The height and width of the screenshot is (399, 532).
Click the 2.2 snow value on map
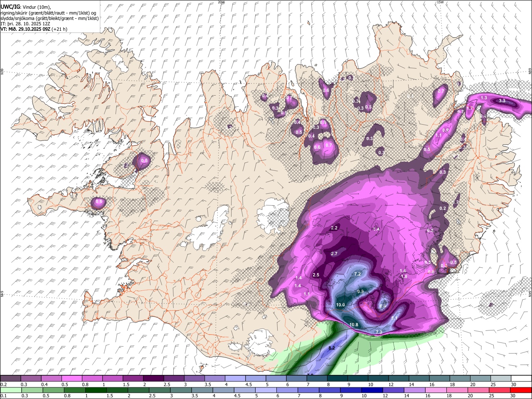tap(334, 228)
